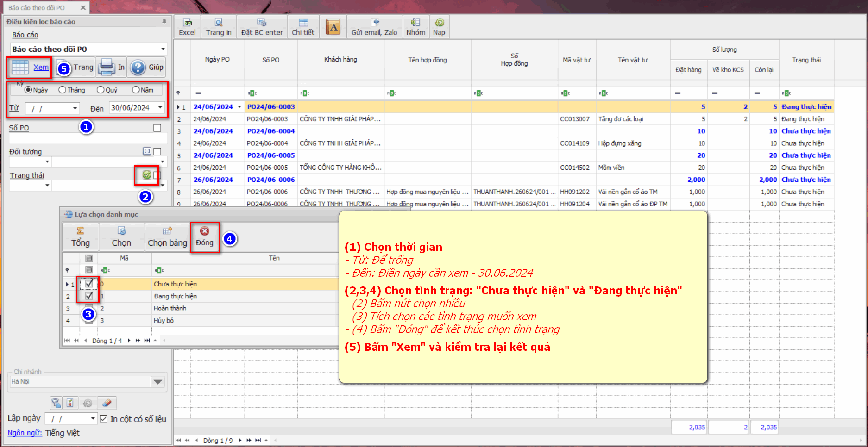The height and width of the screenshot is (447, 868).
Task: Click the Số PO input field
Action: (x=88, y=138)
